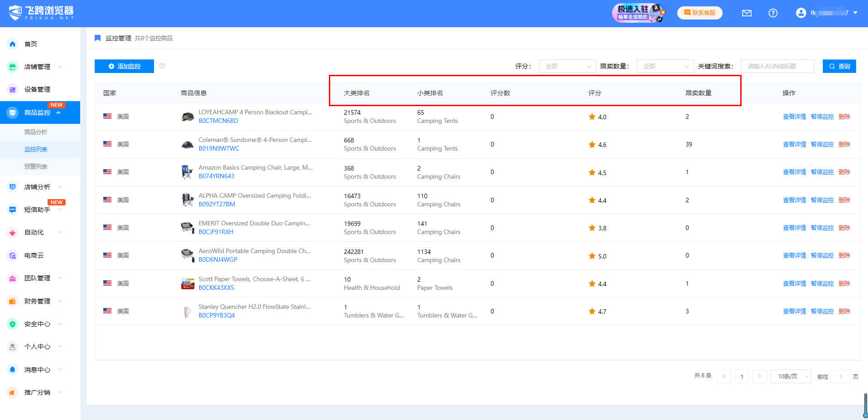868x420 pixels.
Task: Click the Stanley Quencher tumbler thumbnail
Action: [x=188, y=311]
